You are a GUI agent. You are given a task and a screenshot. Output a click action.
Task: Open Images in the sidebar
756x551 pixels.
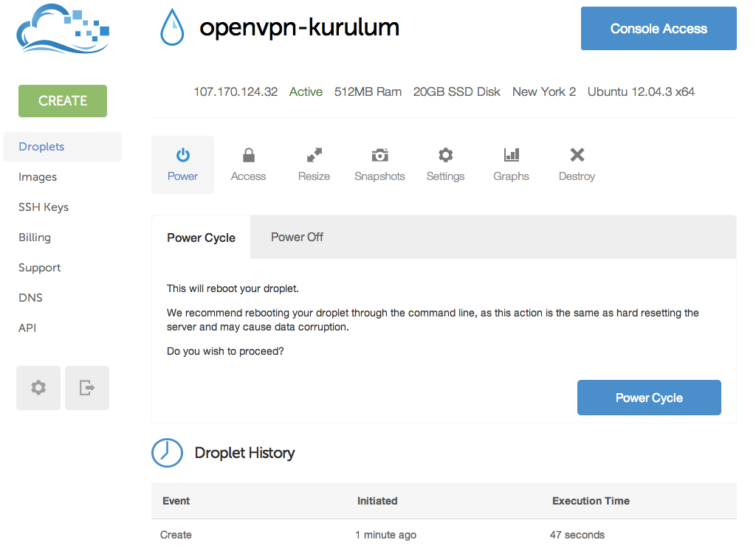point(38,177)
